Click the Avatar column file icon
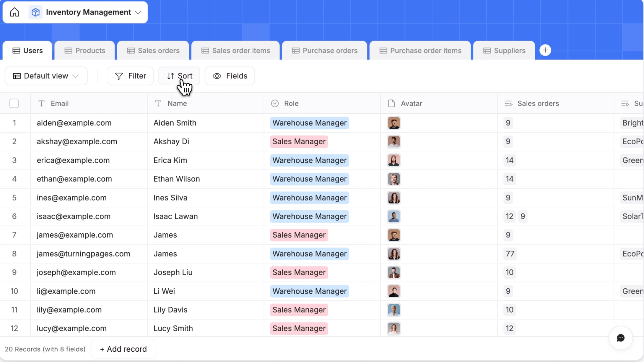 click(391, 103)
